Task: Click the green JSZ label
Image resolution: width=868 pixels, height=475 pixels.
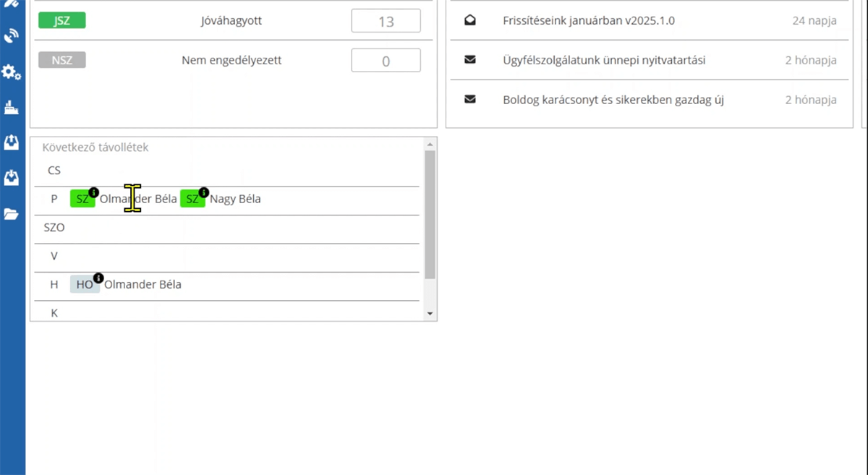Action: click(x=62, y=20)
